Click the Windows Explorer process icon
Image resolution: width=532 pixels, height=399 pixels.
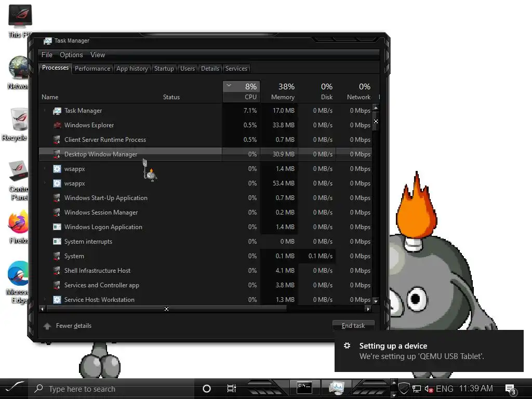pyautogui.click(x=57, y=125)
